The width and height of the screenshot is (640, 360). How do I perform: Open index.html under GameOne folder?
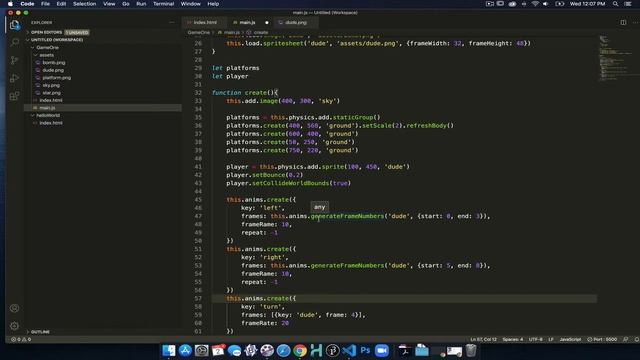pyautogui.click(x=51, y=100)
